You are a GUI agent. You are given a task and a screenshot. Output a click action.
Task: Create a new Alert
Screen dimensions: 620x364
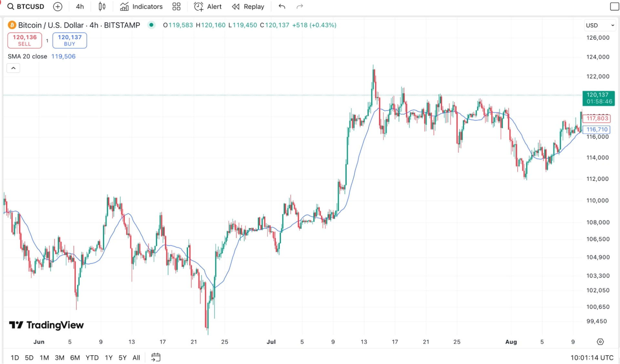coord(207,6)
